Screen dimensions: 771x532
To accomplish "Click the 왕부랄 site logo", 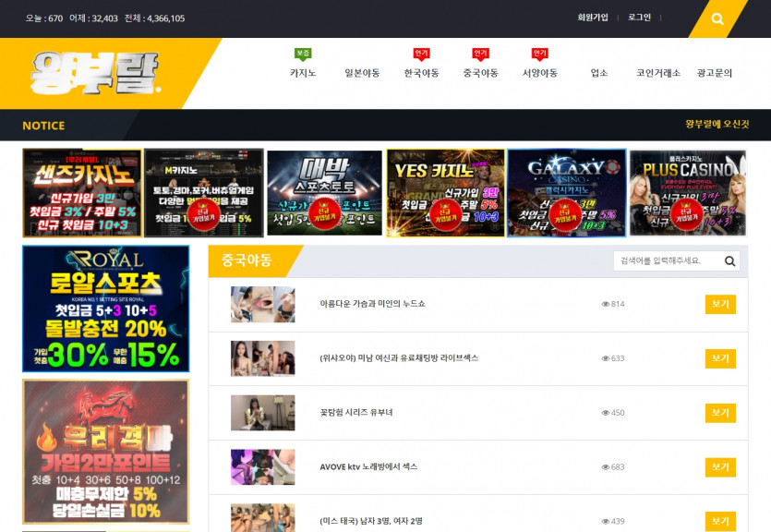I will pyautogui.click(x=95, y=73).
